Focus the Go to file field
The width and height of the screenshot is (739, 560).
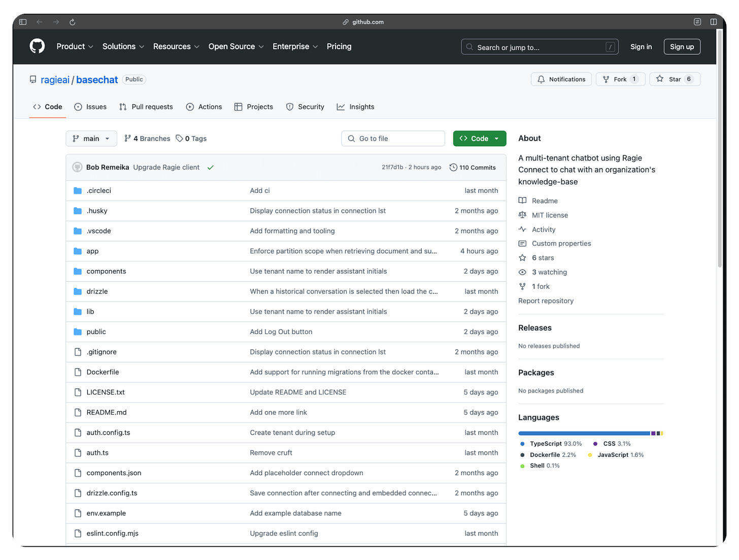click(x=393, y=139)
